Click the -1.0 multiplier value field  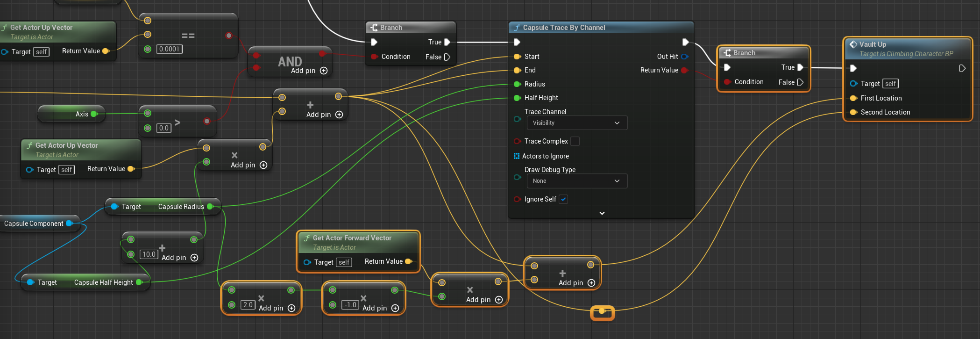pos(350,305)
